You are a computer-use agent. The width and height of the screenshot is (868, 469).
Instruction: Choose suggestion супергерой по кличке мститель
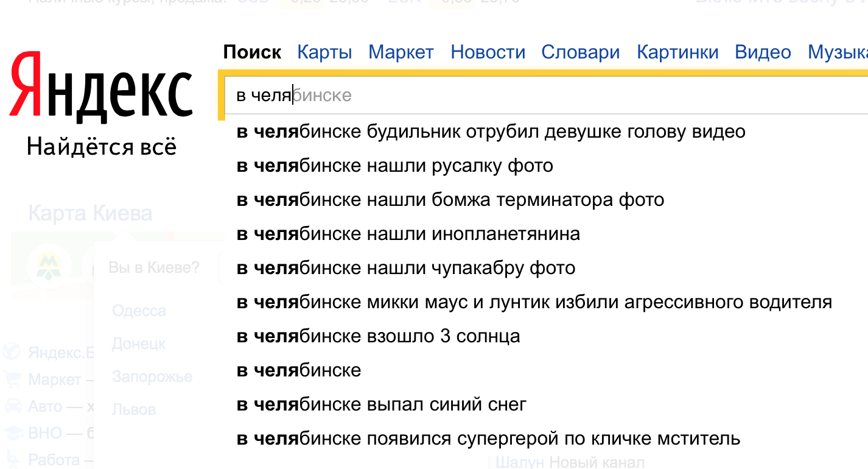(x=488, y=439)
